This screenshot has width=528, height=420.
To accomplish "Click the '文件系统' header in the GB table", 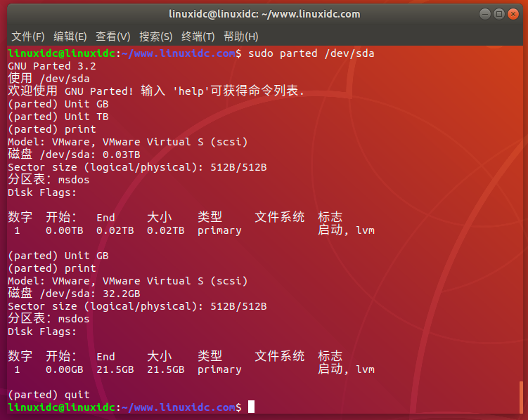I will [280, 356].
